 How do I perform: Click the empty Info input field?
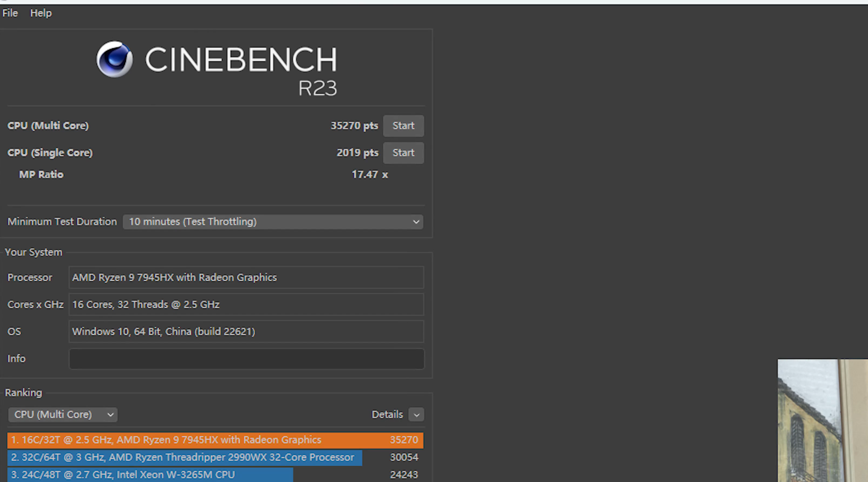(x=246, y=359)
